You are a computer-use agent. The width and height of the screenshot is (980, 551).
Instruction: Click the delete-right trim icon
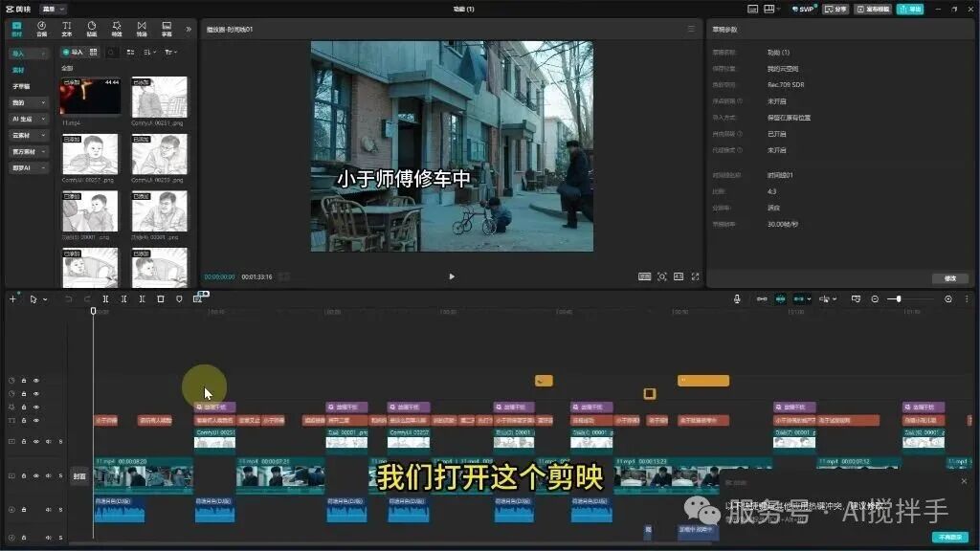click(142, 299)
